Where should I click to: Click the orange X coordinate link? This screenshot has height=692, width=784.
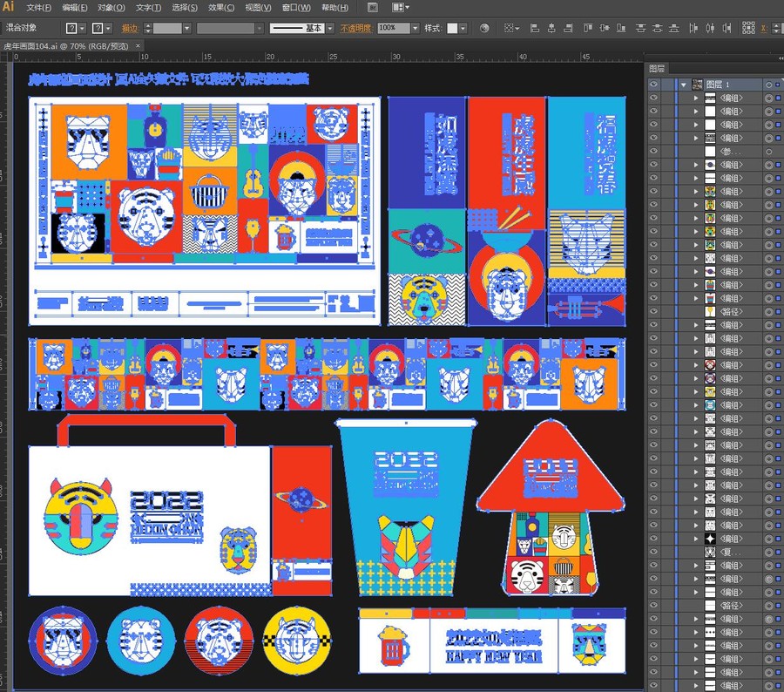(763, 29)
